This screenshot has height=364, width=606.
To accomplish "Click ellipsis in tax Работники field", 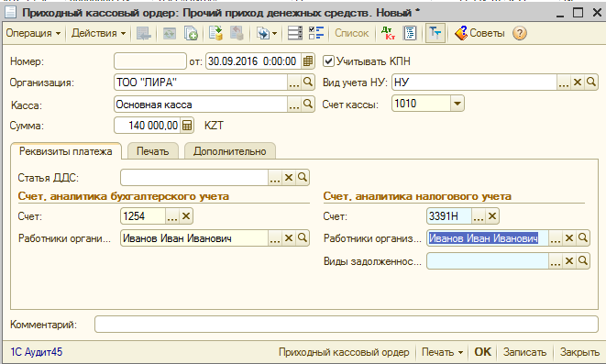I will click(x=556, y=238).
